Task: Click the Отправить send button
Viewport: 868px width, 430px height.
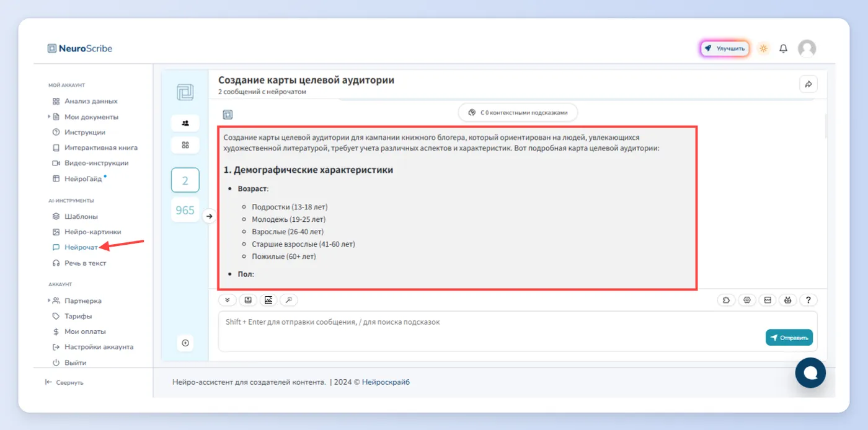Action: point(789,338)
